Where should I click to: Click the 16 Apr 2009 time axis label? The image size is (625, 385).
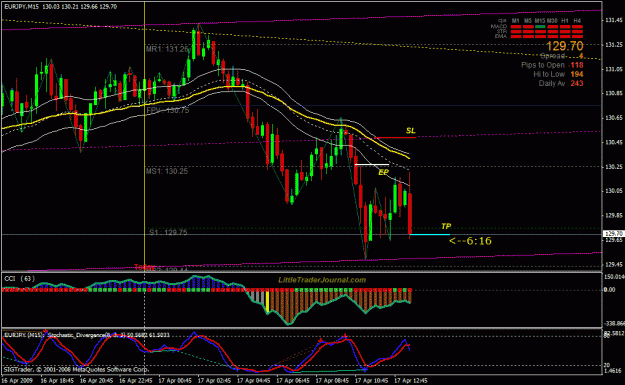pyautogui.click(x=18, y=381)
